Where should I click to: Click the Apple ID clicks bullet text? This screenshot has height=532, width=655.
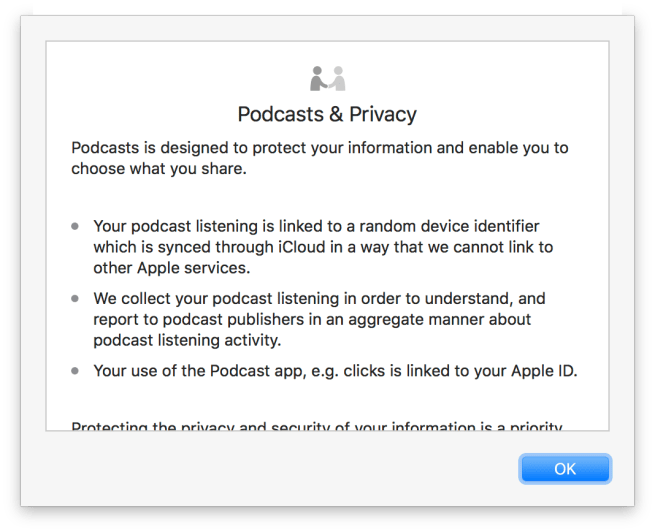335,371
